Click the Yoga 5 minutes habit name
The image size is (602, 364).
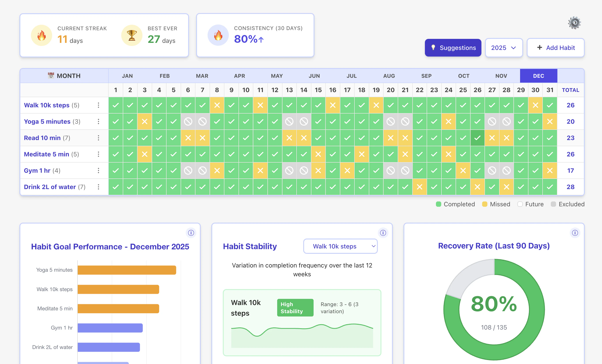tap(47, 121)
